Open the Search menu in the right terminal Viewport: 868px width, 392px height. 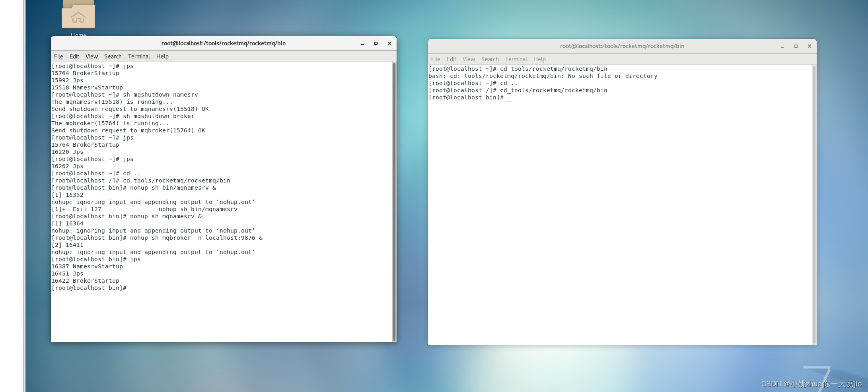490,59
